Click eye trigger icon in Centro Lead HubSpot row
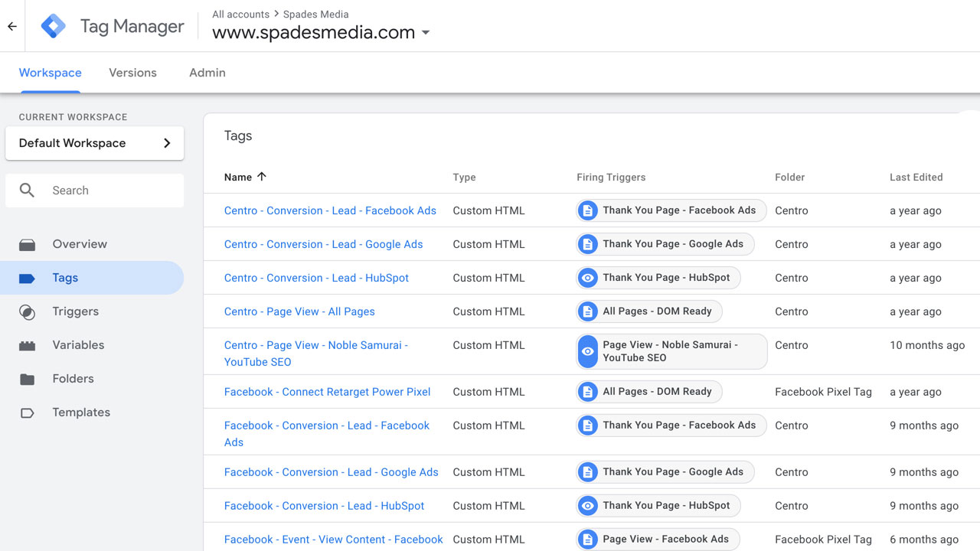 [x=588, y=278]
